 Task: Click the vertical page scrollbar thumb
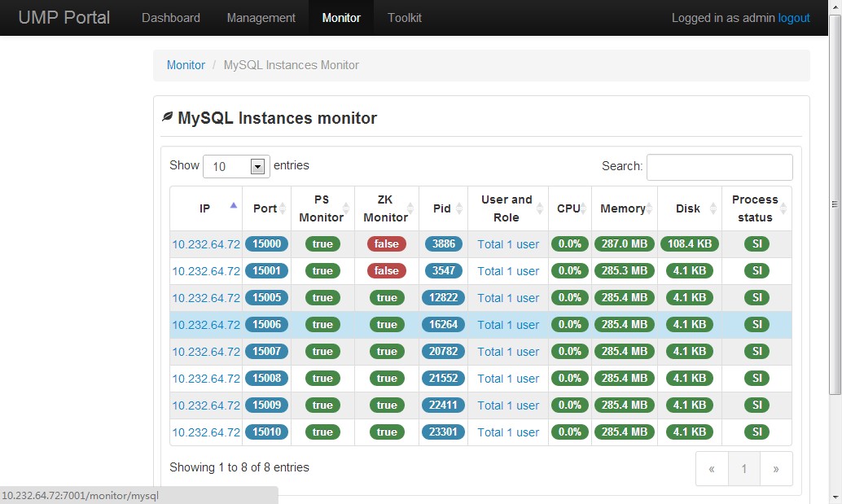[x=835, y=205]
